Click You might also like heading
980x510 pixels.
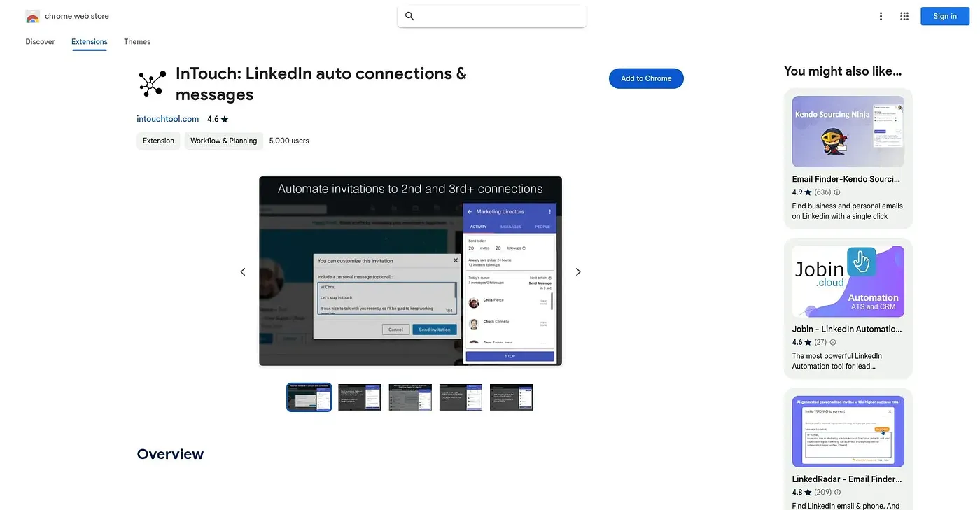[x=843, y=71]
